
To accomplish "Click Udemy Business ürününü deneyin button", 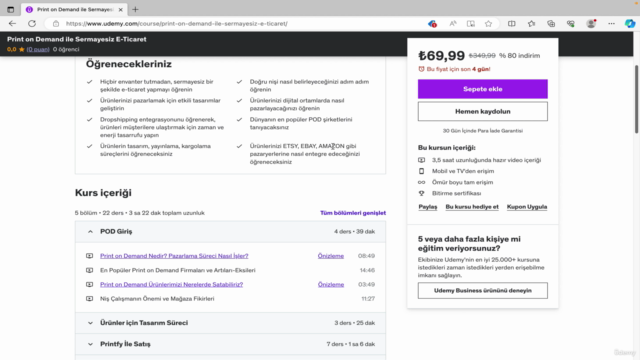I will tap(482, 291).
